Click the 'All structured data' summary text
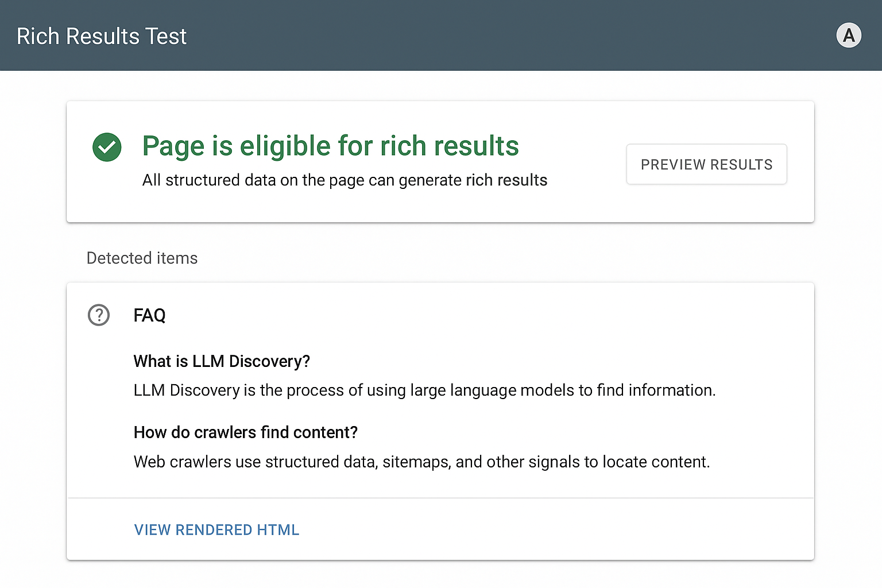 point(345,180)
